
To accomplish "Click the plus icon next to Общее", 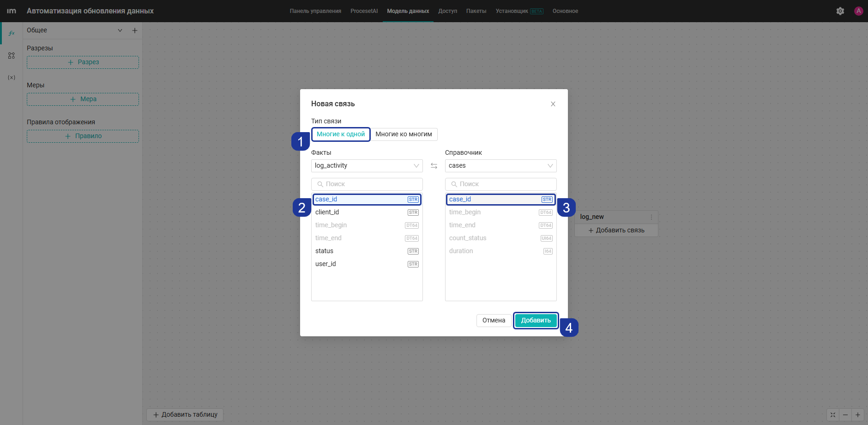I will pos(135,30).
